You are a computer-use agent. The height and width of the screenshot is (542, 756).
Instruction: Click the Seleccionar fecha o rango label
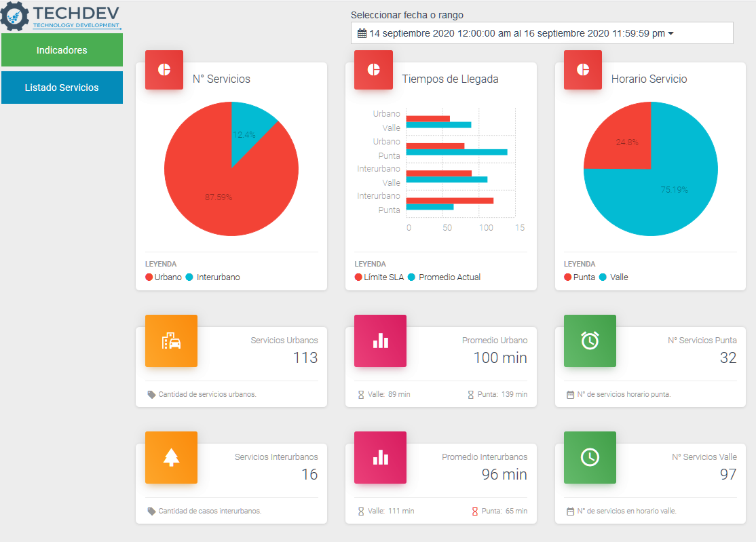(x=407, y=15)
